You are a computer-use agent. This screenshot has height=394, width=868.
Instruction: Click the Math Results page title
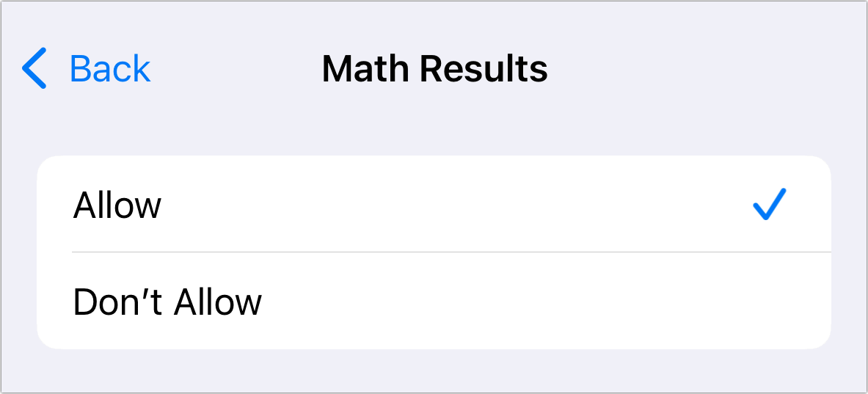point(434,69)
